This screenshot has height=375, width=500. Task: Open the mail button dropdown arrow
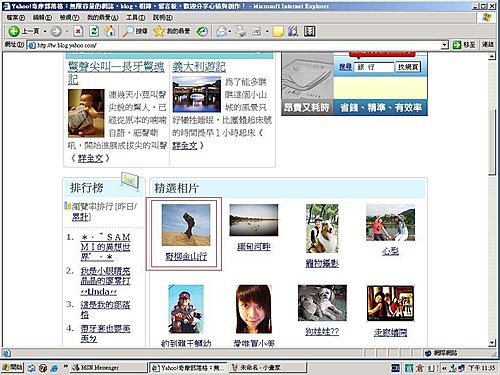pos(230,31)
